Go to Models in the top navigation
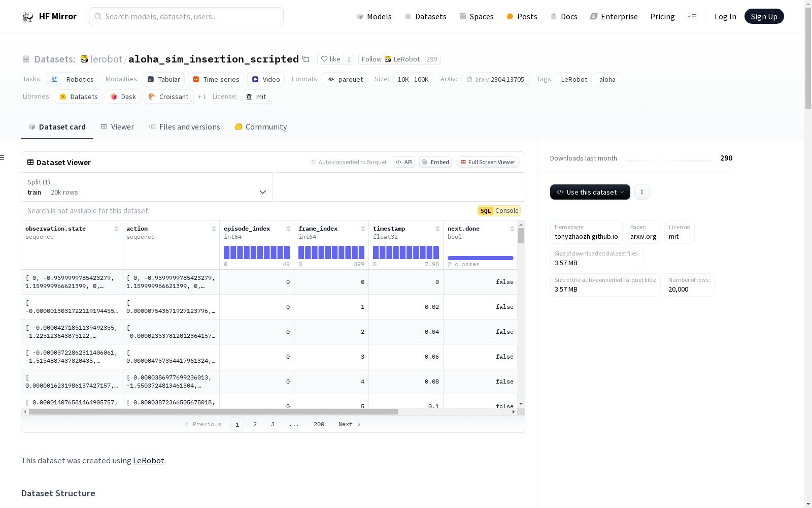 374,17
